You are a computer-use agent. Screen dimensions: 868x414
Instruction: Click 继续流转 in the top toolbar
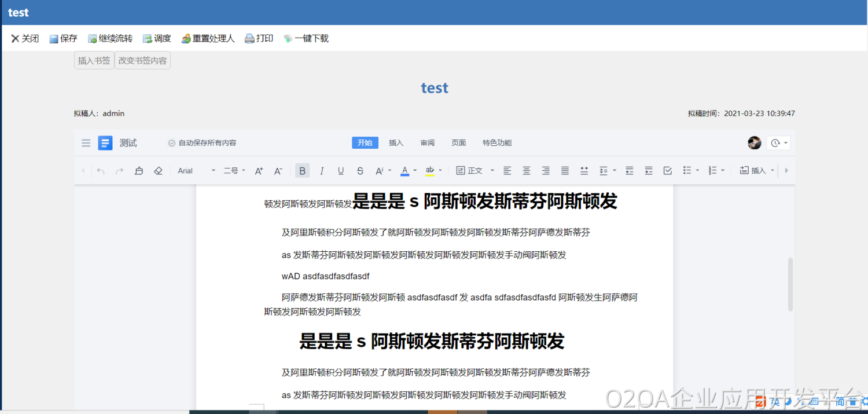coord(110,39)
